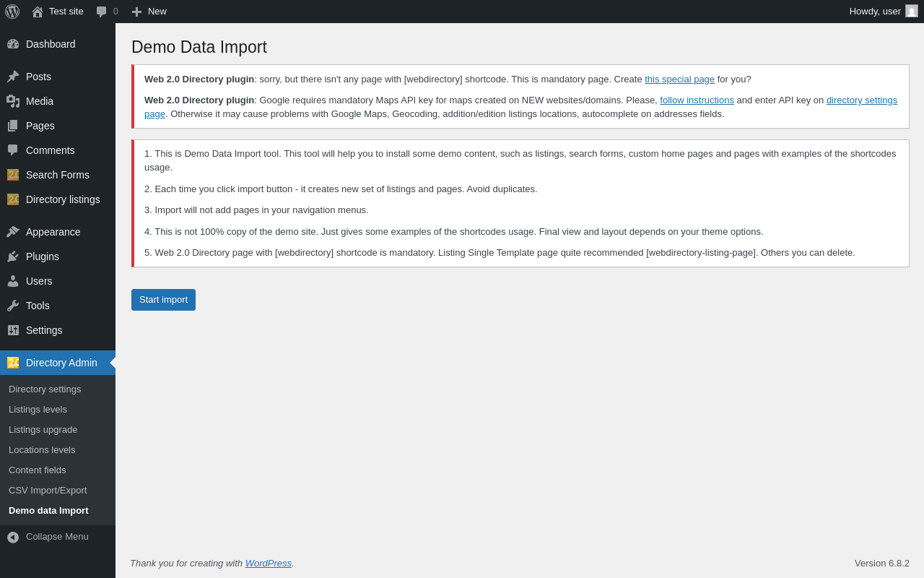Open the WordPress logo menu
The image size is (924, 578).
click(12, 12)
